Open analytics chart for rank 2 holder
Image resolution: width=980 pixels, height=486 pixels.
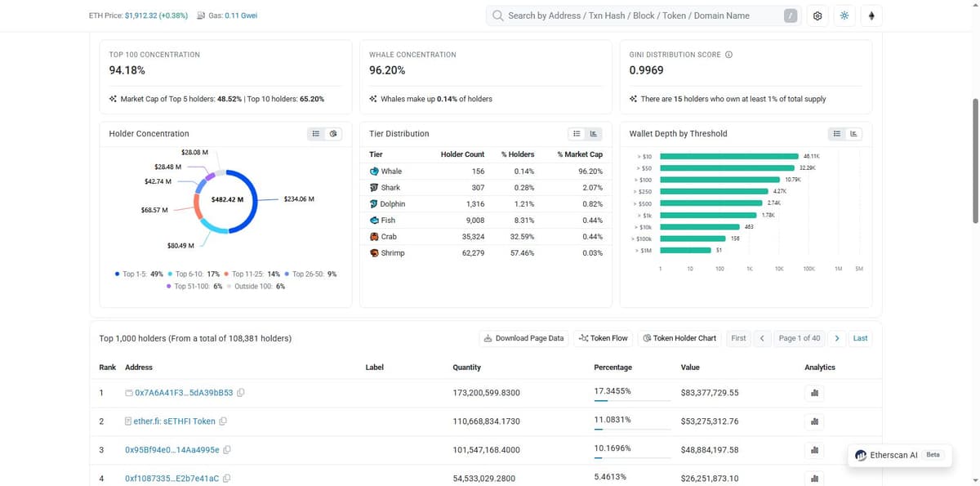point(814,421)
